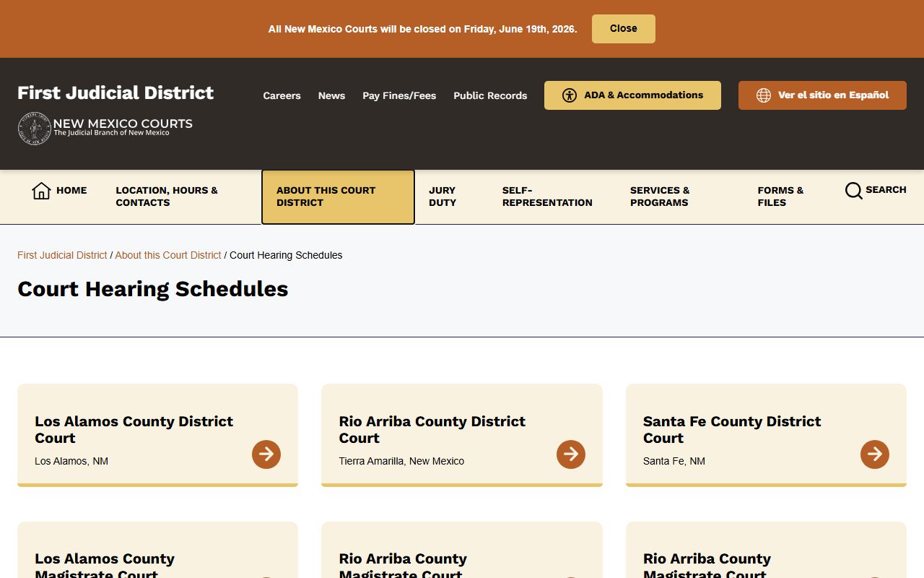924x578 pixels.
Task: Open Jury Duty menu
Action: coord(443,197)
